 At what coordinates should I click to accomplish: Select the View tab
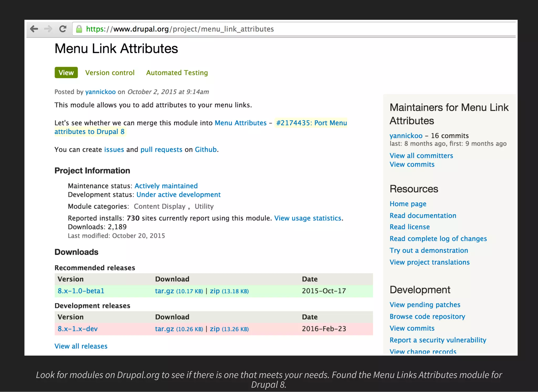point(66,73)
